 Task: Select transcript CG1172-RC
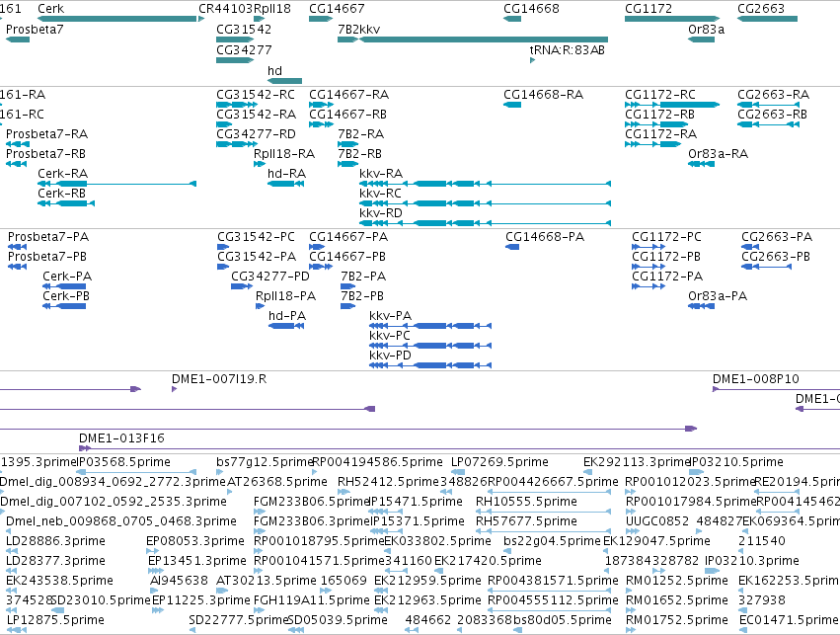click(x=672, y=105)
